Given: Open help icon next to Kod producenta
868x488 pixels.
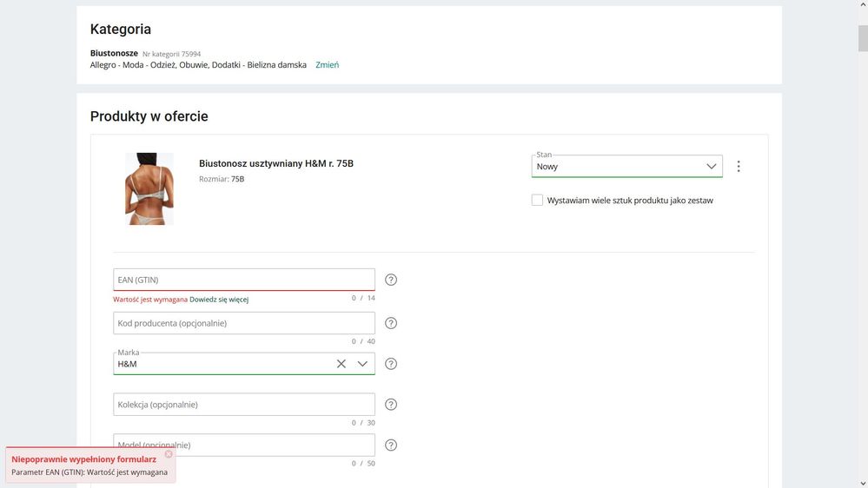Looking at the screenshot, I should tap(391, 323).
